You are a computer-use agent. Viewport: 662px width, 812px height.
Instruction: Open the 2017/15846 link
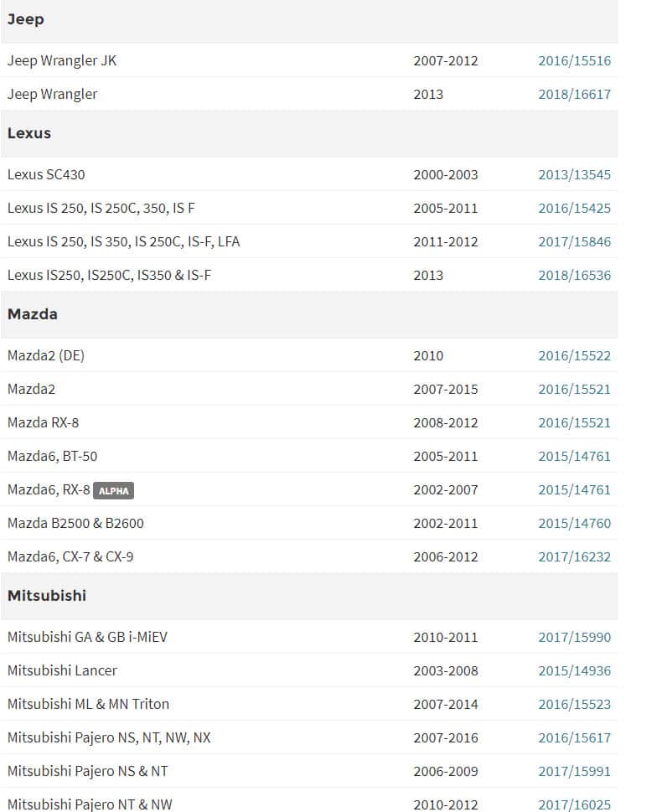[x=574, y=241]
